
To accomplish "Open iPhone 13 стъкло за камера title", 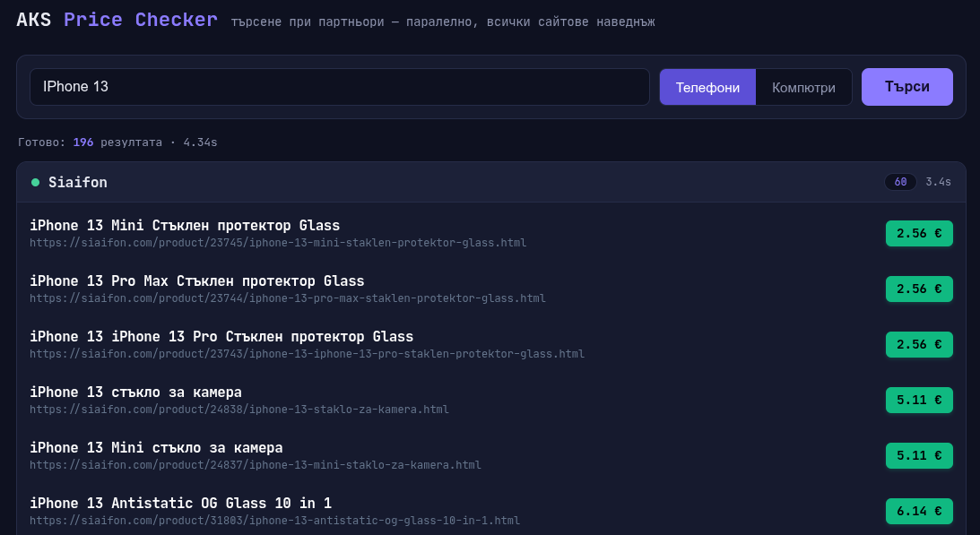I will 135,393.
